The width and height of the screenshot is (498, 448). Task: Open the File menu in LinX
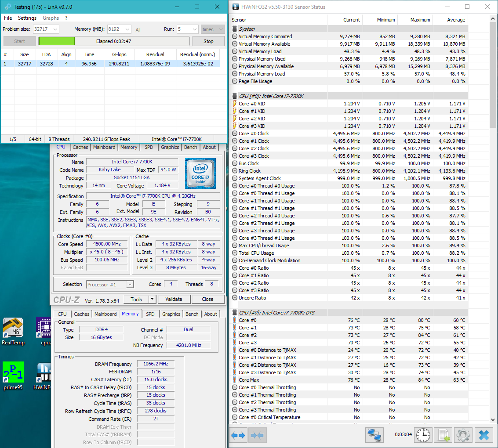click(8, 18)
